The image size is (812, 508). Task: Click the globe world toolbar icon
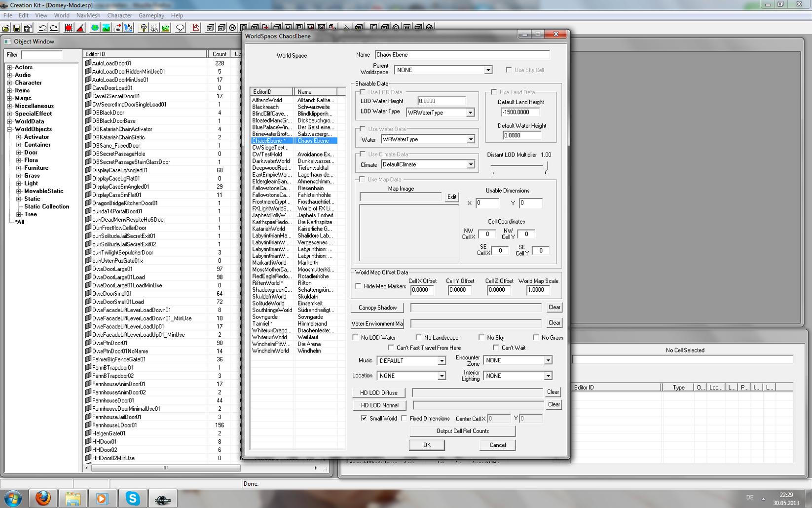(95, 28)
